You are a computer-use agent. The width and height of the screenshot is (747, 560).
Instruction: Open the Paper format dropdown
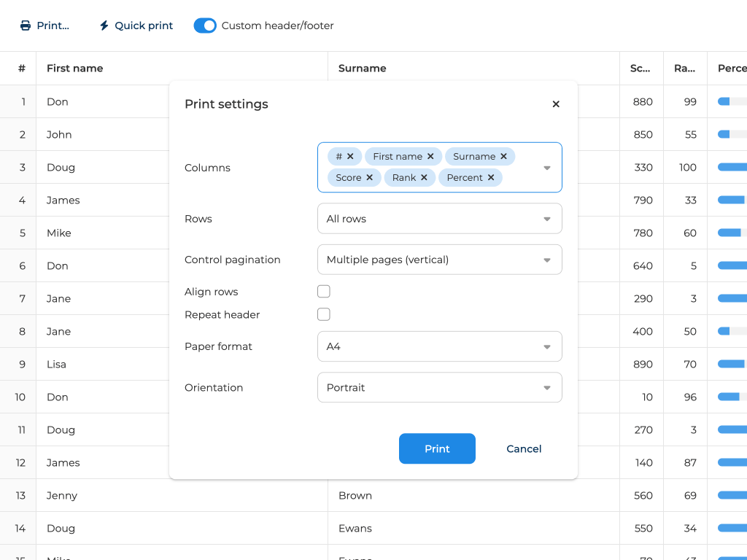pos(439,346)
